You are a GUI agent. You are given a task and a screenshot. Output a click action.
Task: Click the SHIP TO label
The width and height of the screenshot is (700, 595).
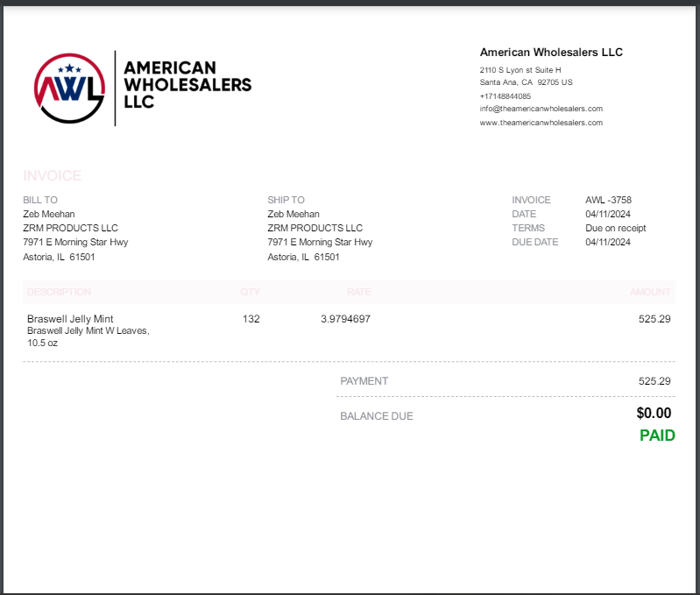coord(286,200)
